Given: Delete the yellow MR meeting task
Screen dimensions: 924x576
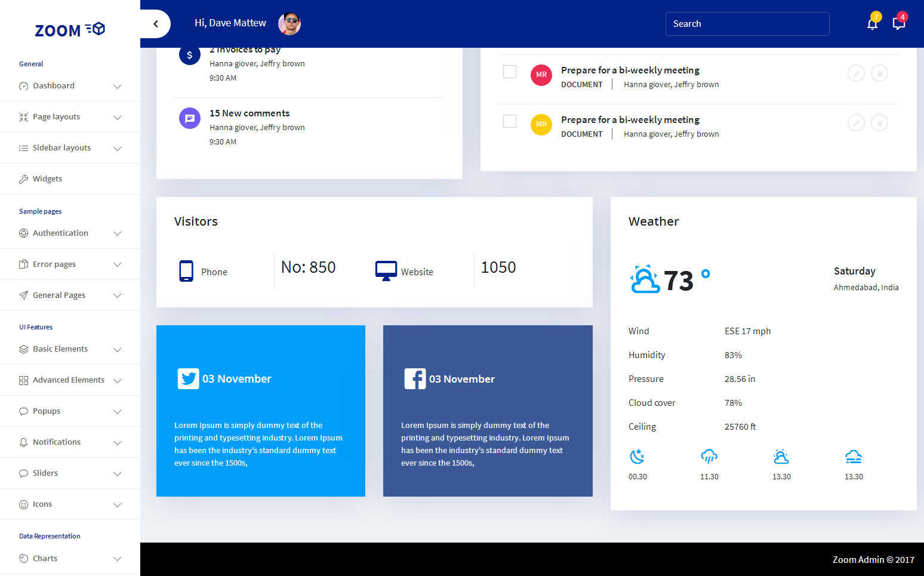Looking at the screenshot, I should click(879, 123).
